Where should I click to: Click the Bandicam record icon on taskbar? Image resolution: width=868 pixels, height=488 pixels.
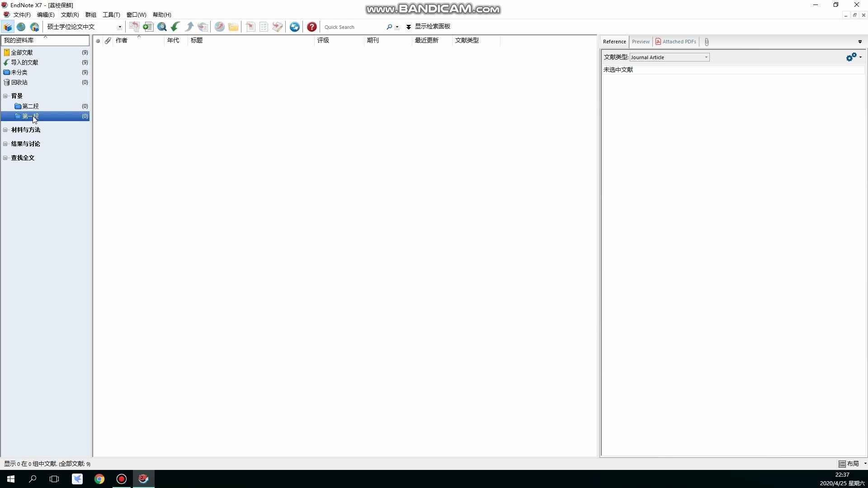(x=122, y=479)
